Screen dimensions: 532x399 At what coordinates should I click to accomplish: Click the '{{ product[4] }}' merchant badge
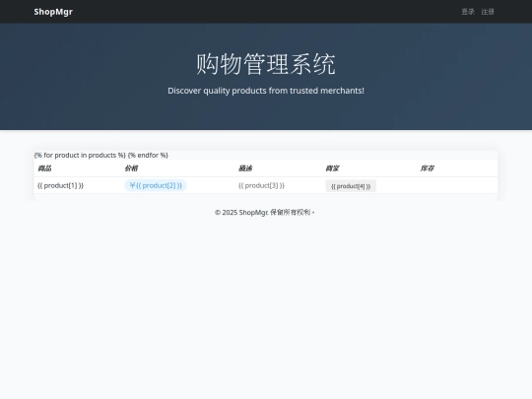(x=351, y=186)
